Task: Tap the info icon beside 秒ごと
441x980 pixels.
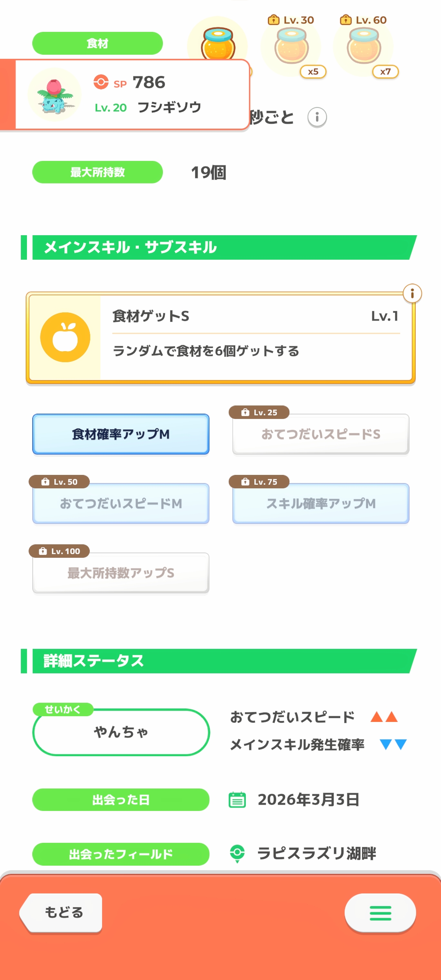Action: 317,118
